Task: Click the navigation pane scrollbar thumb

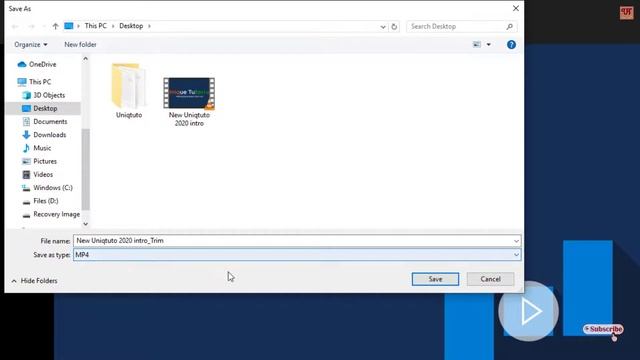Action: (x=85, y=169)
